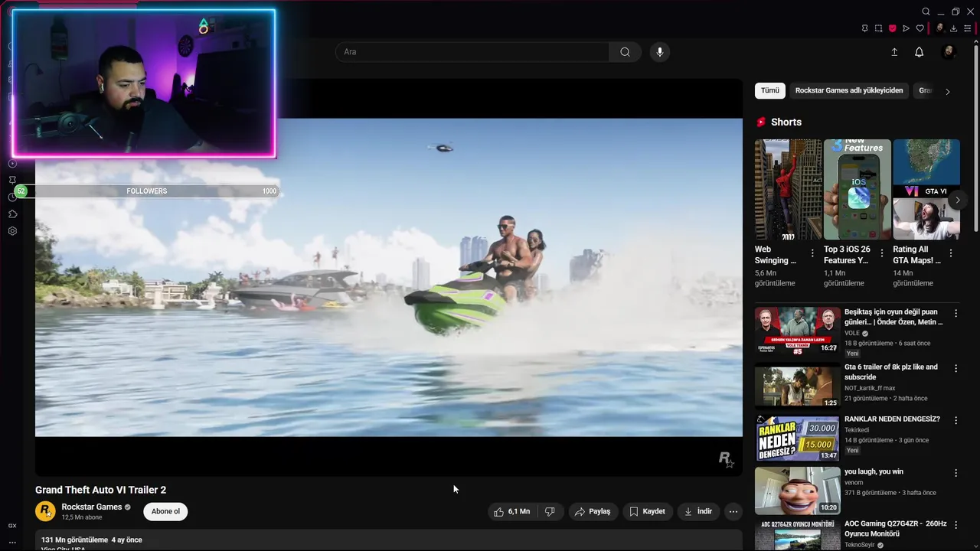
Task: Open the Gta 6 trailer of 8k video
Action: tap(891, 372)
